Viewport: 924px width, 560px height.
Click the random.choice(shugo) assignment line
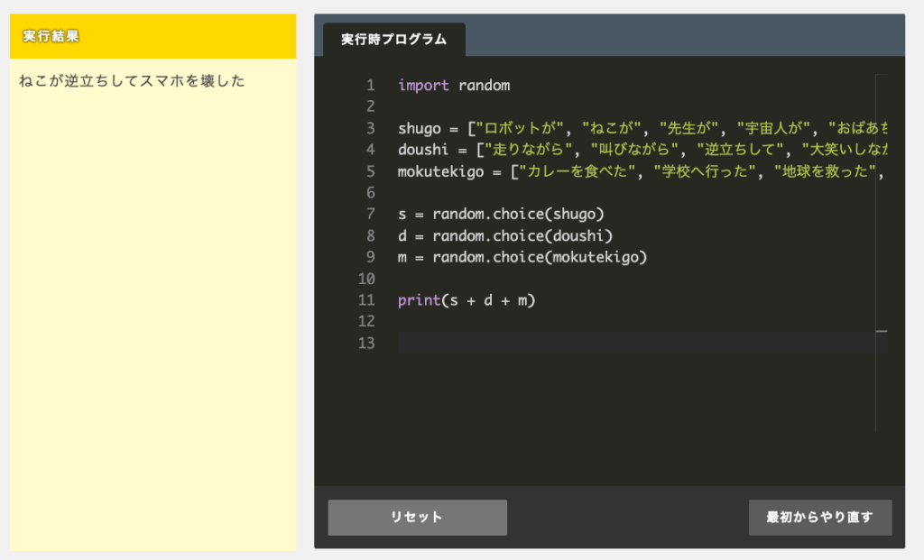pyautogui.click(x=501, y=215)
